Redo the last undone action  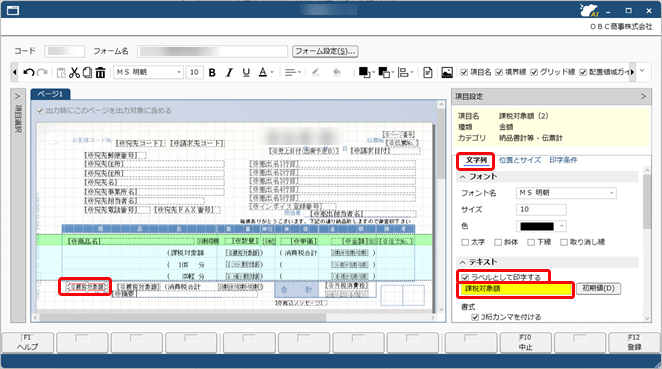click(42, 72)
